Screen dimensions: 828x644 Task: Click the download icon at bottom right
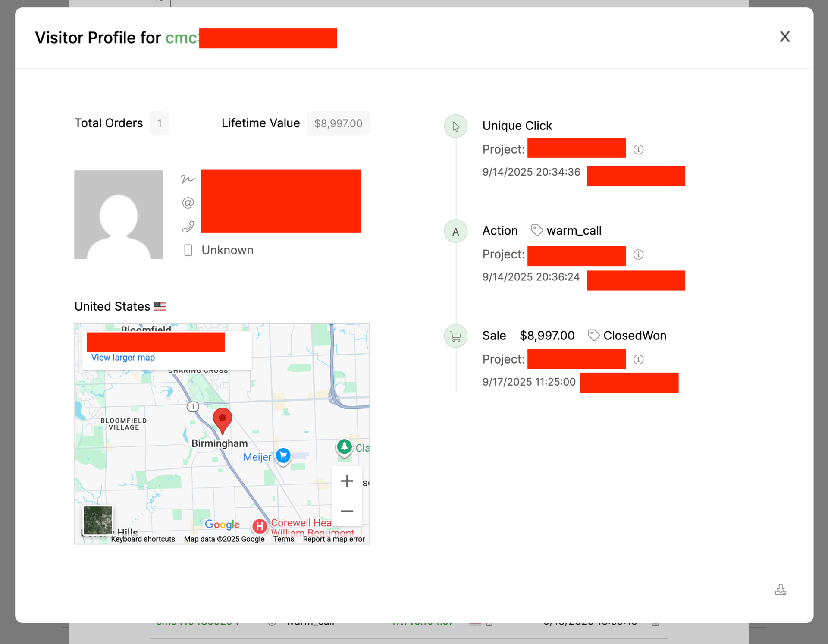780,590
